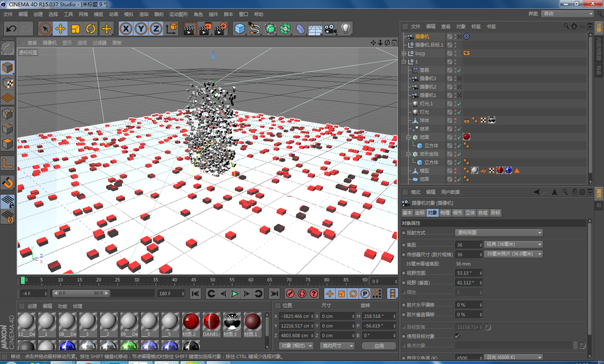
Task: Open the 对象 (相对) coordinate dropdown
Action: click(296, 346)
